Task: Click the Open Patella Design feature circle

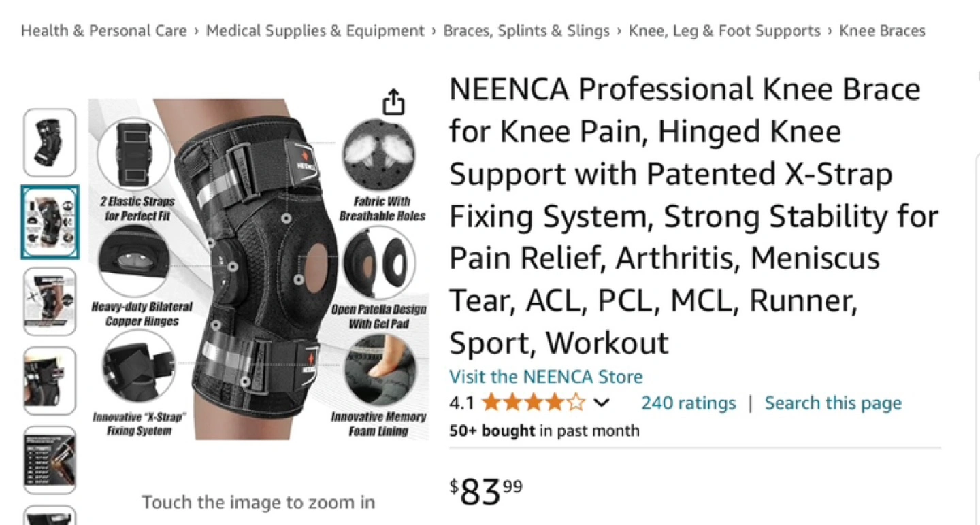Action: 379,264
